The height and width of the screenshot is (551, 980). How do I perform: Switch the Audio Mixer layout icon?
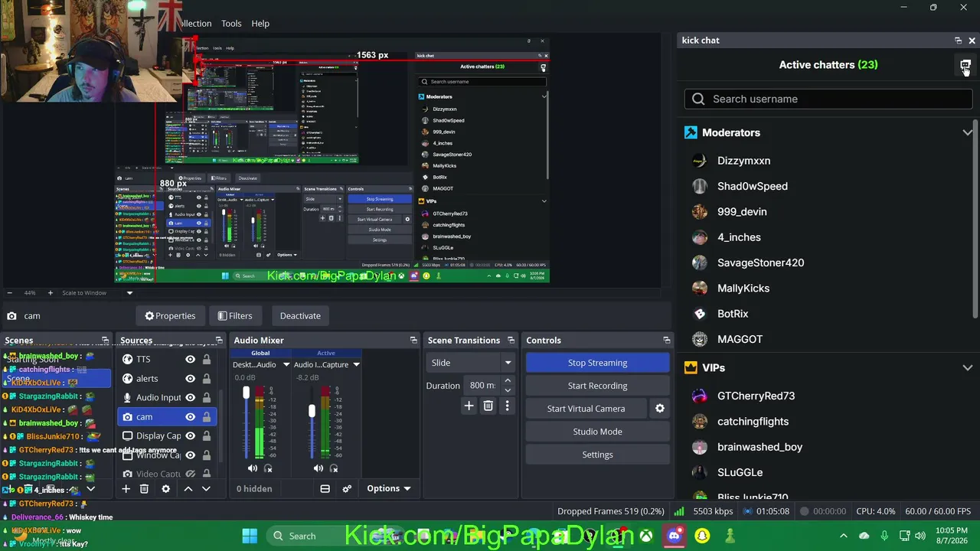click(325, 489)
